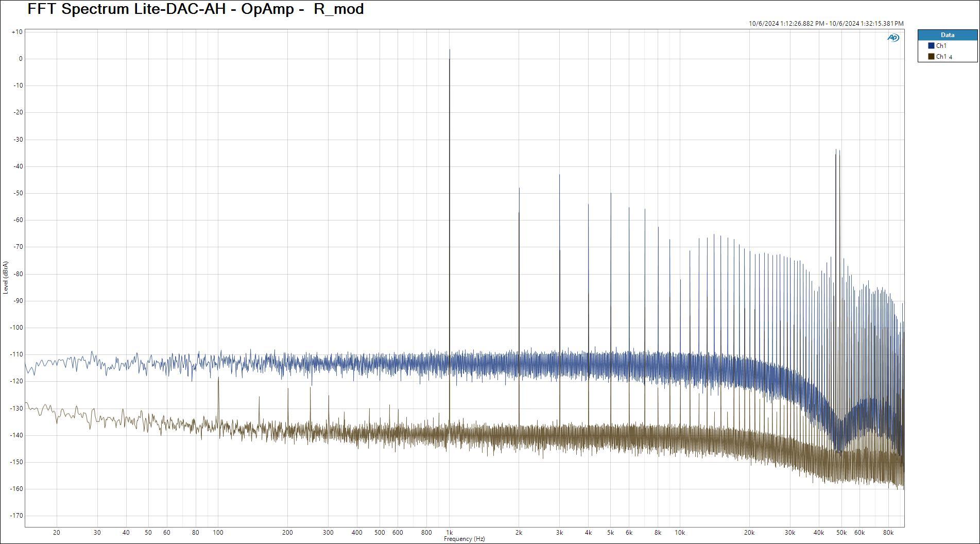The height and width of the screenshot is (544, 980).
Task: Click the Ch1 legend entry
Action: 941,46
